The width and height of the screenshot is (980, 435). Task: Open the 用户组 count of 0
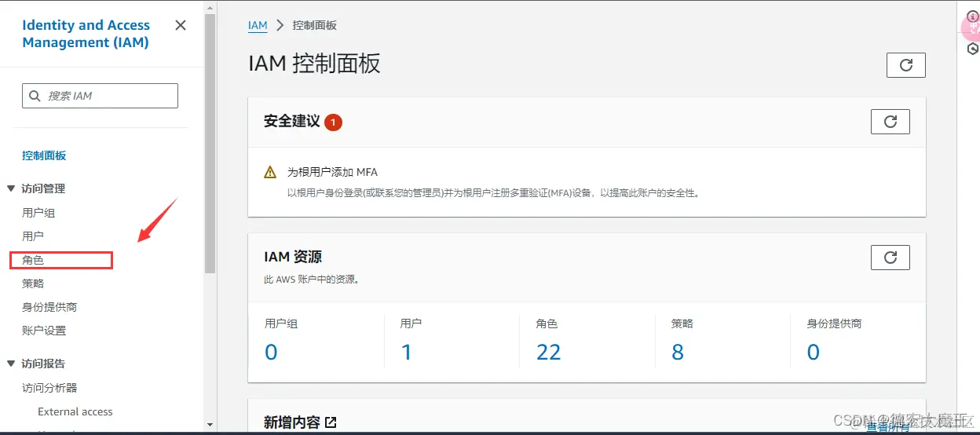pyautogui.click(x=271, y=353)
